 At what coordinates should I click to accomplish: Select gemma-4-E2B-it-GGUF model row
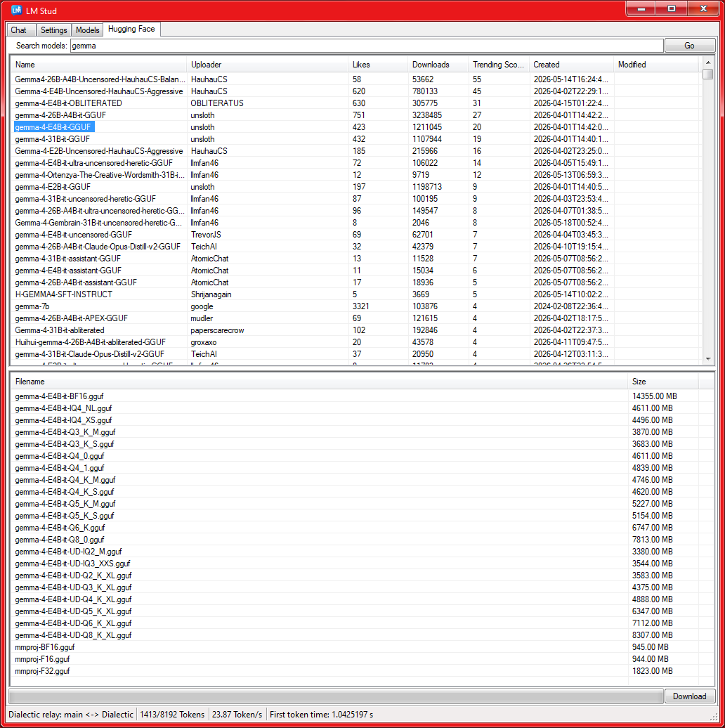(355, 187)
